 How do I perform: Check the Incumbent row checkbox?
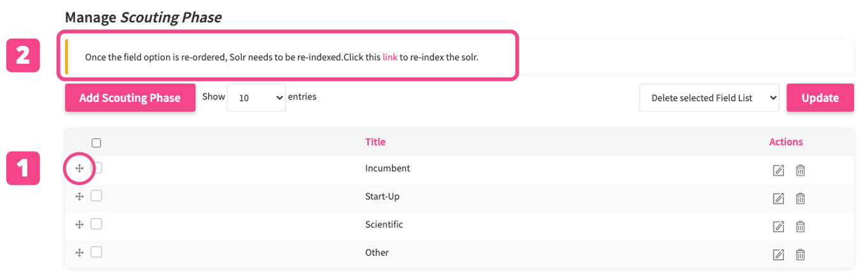(x=96, y=168)
